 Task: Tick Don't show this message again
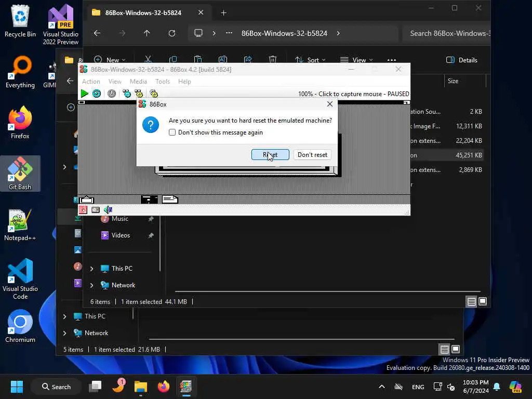172,132
